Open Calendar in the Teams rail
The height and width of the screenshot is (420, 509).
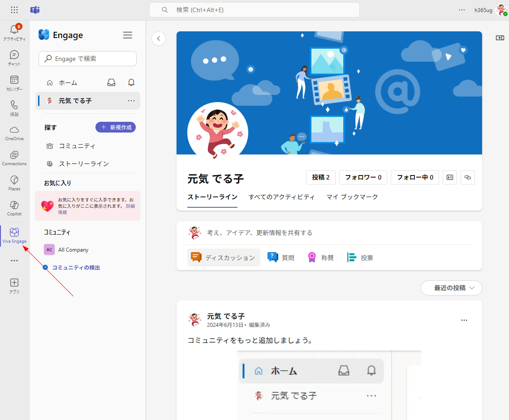coord(14,83)
